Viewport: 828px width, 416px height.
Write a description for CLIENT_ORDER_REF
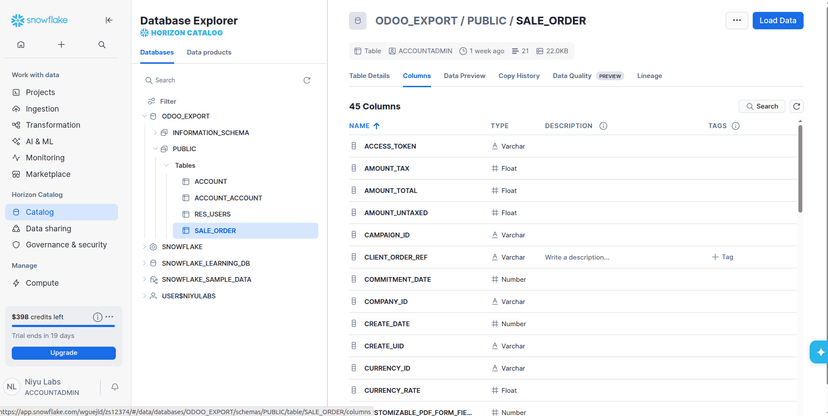[577, 257]
